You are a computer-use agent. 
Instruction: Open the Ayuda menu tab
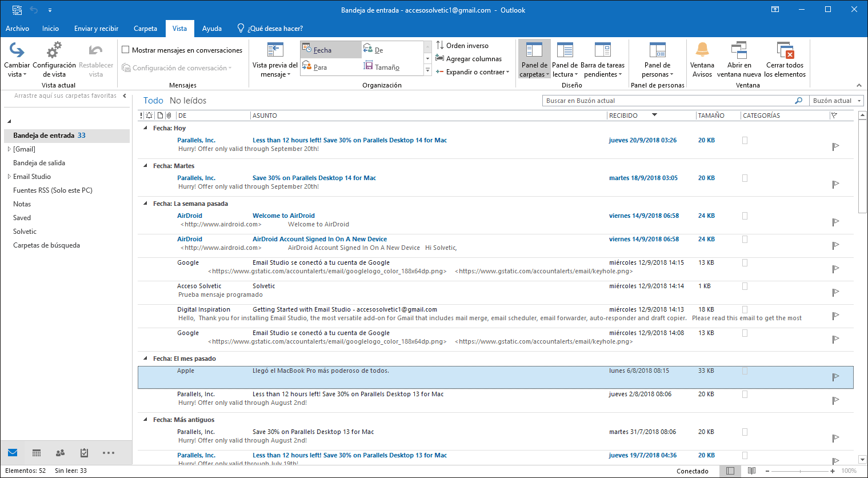point(212,28)
